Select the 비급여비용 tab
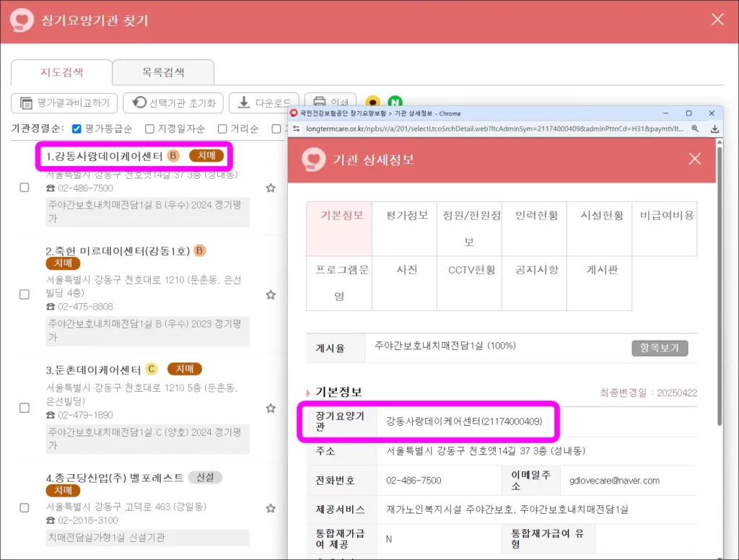The image size is (739, 560). [665, 229]
